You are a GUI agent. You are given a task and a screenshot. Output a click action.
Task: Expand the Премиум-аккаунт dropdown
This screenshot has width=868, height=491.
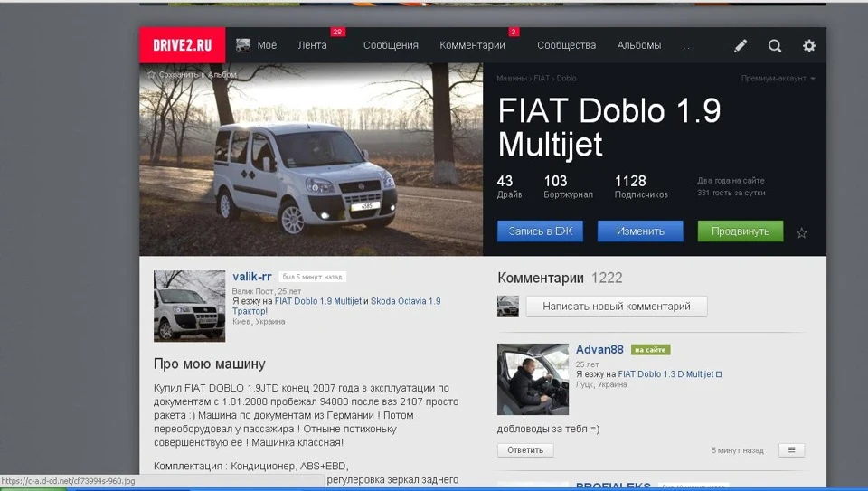(x=778, y=79)
